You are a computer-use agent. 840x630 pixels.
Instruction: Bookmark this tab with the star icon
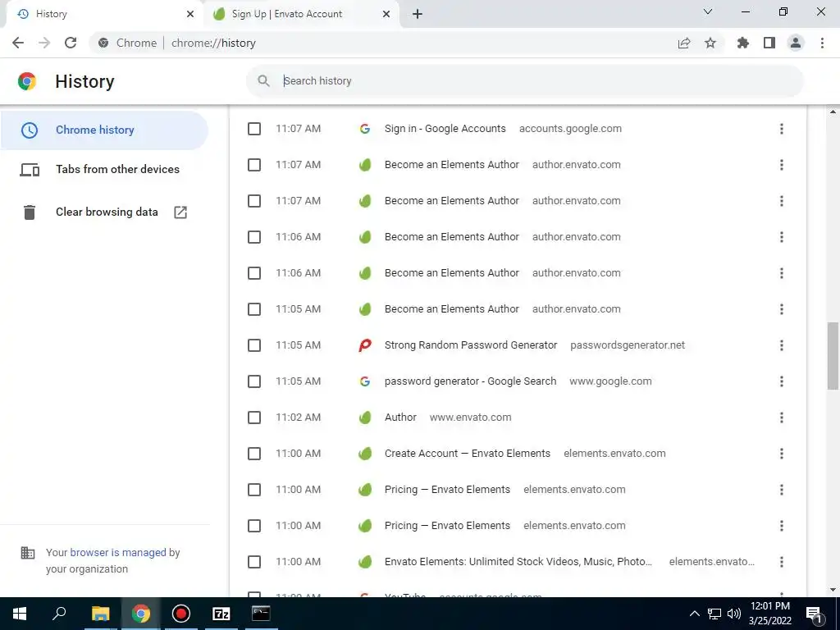click(x=710, y=43)
